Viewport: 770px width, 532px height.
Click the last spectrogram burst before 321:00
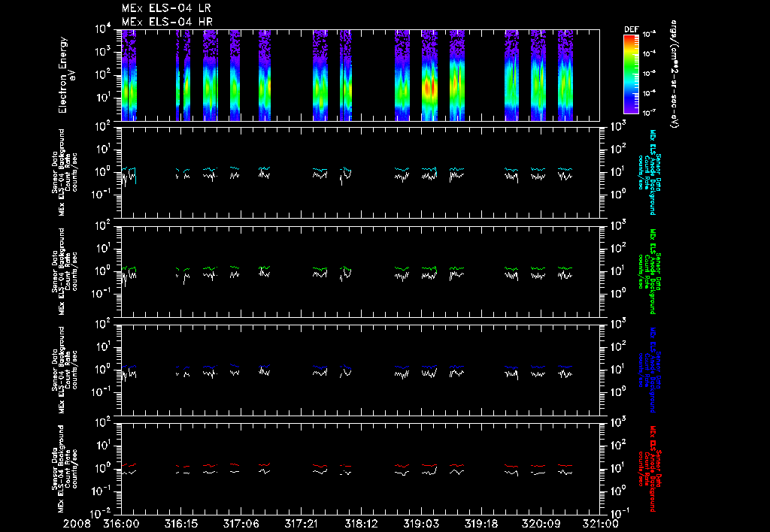[x=565, y=75]
